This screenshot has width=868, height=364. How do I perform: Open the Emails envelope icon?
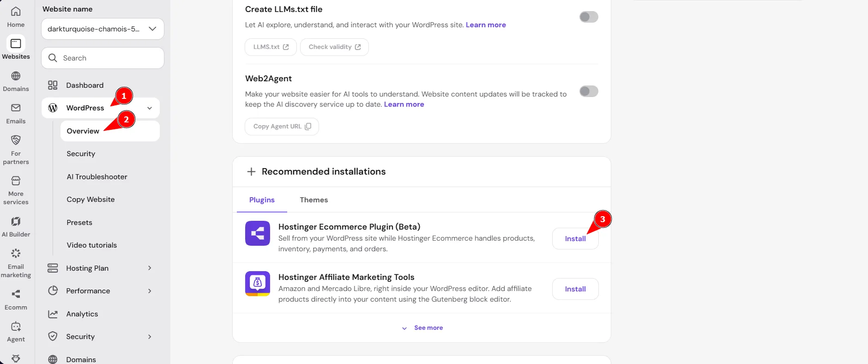[x=16, y=108]
